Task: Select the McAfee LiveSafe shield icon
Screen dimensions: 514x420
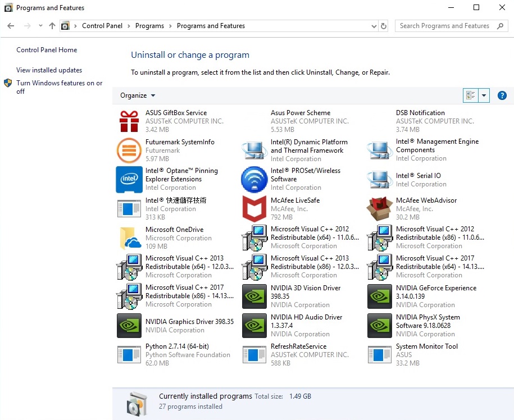Action: [254, 209]
